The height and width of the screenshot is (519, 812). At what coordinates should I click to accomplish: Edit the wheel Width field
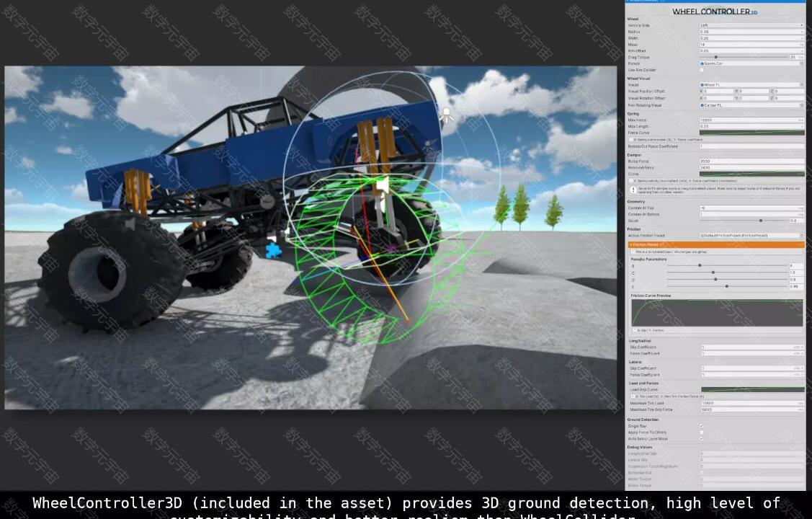(x=751, y=37)
